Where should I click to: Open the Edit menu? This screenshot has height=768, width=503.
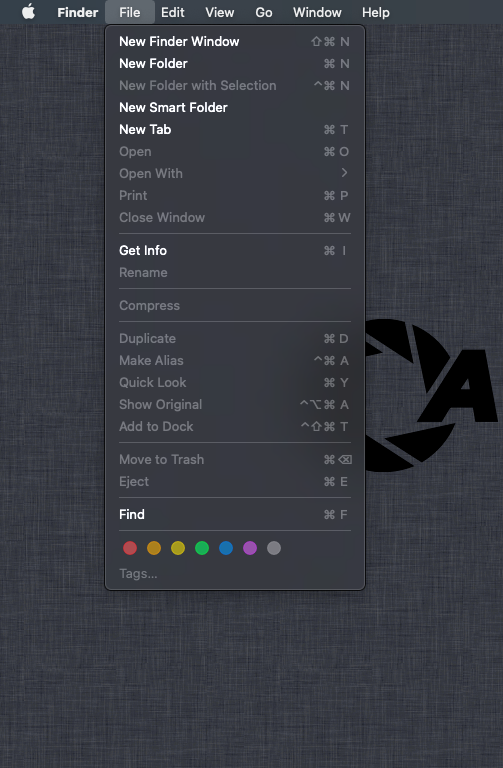(173, 12)
